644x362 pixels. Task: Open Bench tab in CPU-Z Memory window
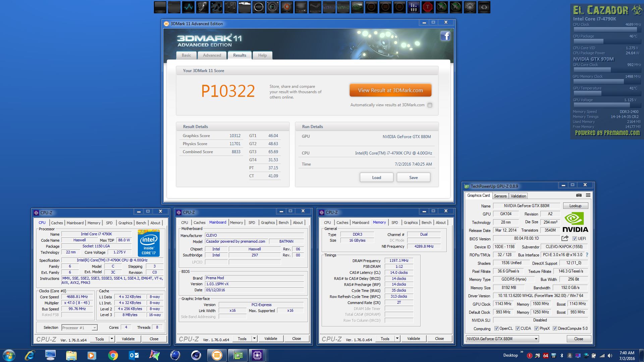426,223
